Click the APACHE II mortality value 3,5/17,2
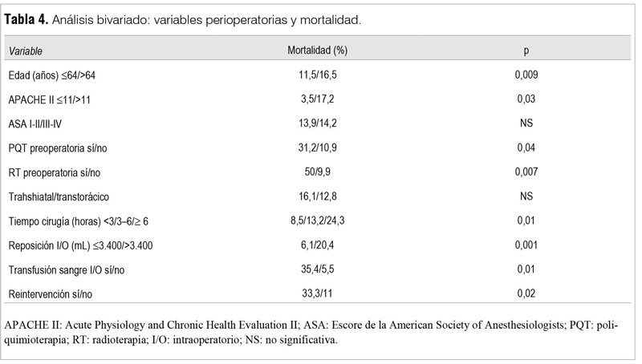This screenshot has width=642, height=364. (x=317, y=99)
